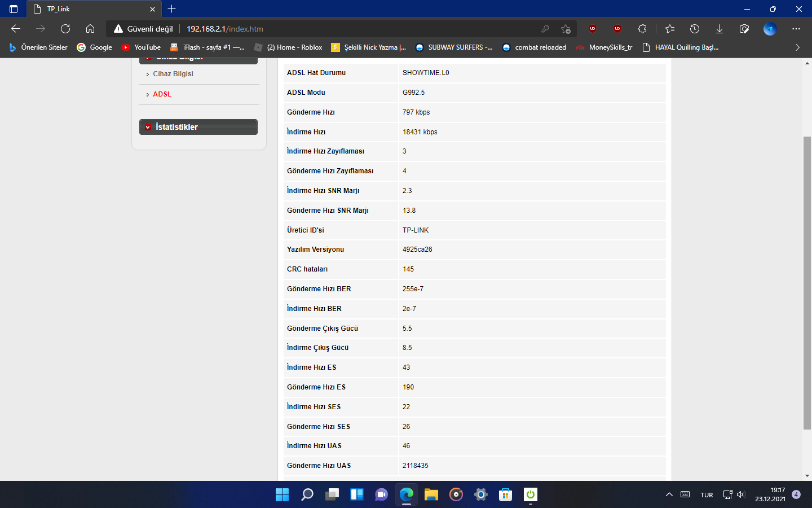Select ADSL in the sidebar
The width and height of the screenshot is (812, 508).
click(162, 94)
